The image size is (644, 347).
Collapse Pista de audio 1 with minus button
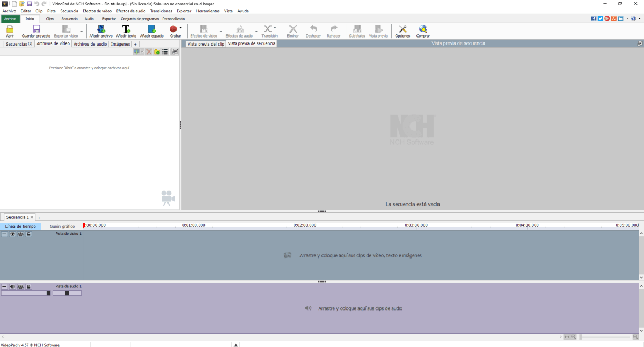4,287
